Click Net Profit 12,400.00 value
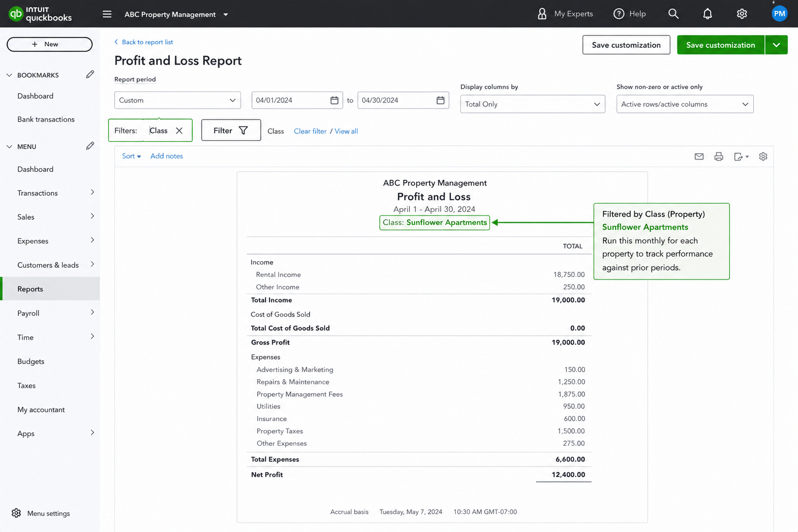Viewport: 798px width, 532px height. [x=568, y=474]
